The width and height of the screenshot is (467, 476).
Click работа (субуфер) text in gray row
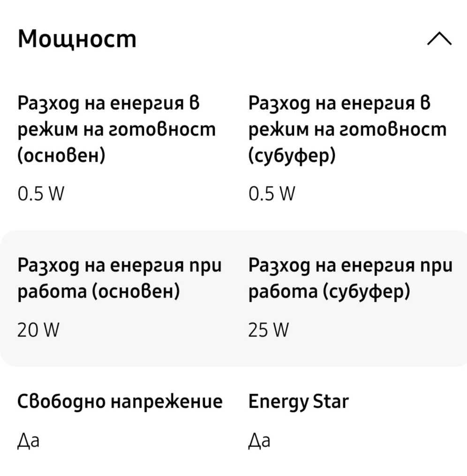329,292
